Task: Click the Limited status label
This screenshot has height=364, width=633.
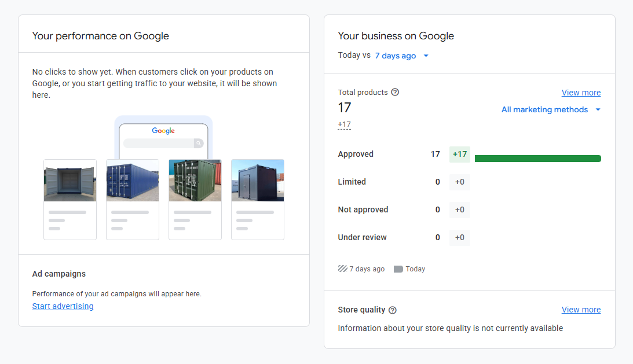Action: (x=352, y=182)
